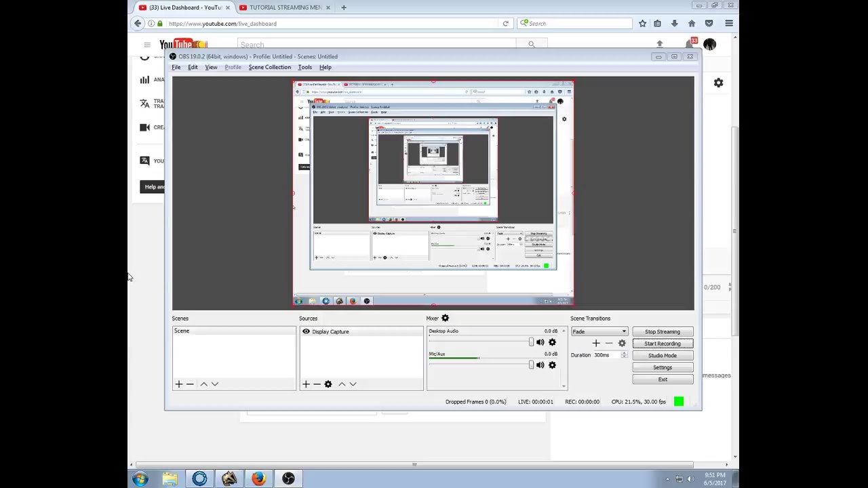868x488 pixels.
Task: Open View menu in OBS
Action: point(211,67)
